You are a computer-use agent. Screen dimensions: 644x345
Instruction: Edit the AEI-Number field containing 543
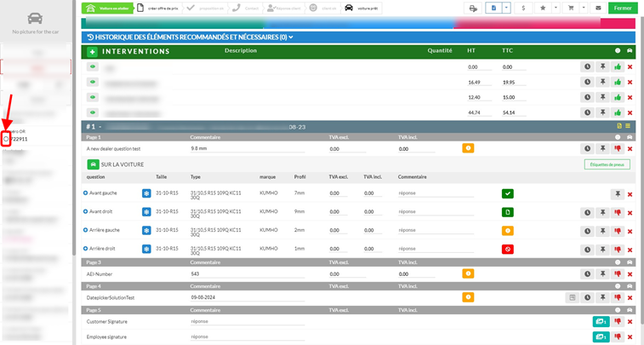point(248,273)
